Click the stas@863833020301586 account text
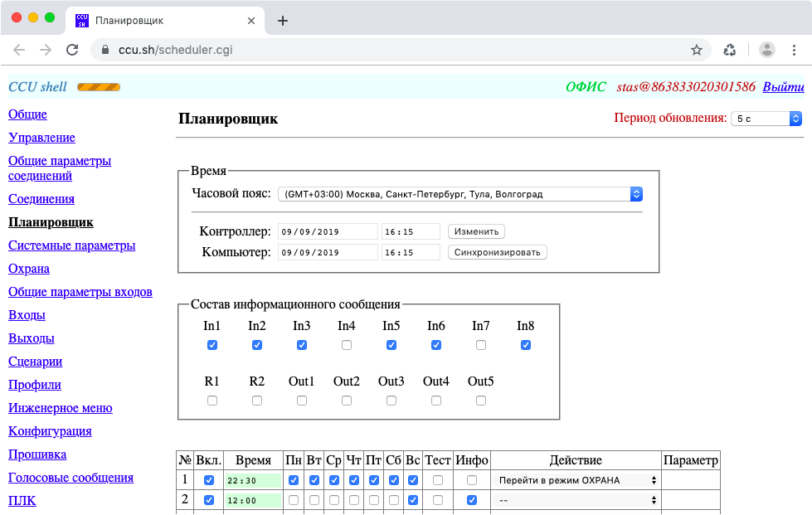812x515 pixels. pos(686,87)
